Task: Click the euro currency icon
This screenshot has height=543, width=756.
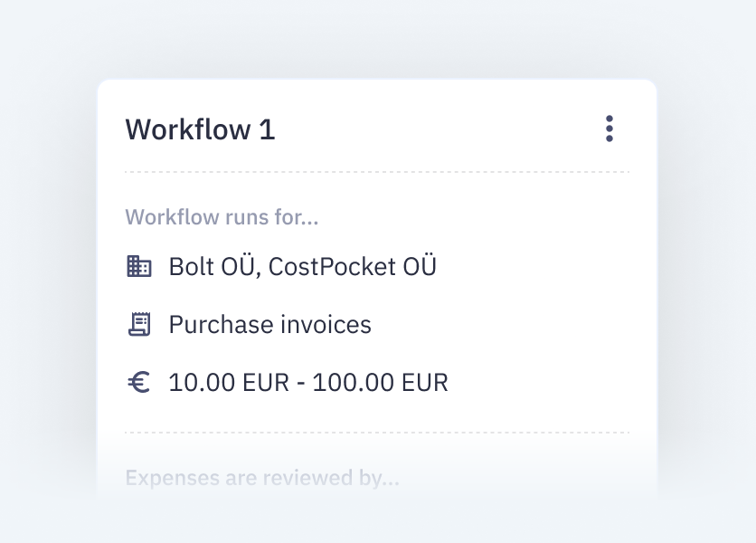Action: 139,382
